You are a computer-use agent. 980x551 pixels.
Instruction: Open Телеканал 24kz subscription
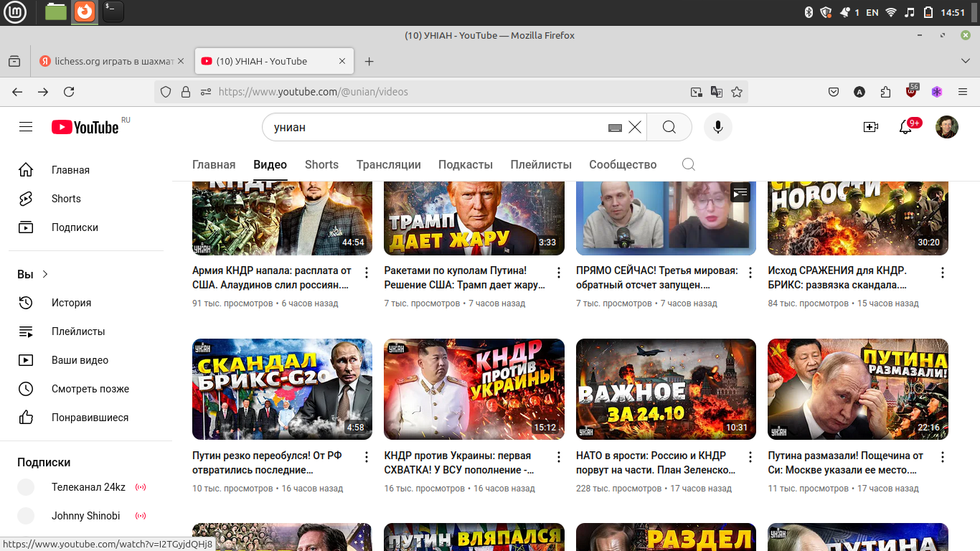86,487
